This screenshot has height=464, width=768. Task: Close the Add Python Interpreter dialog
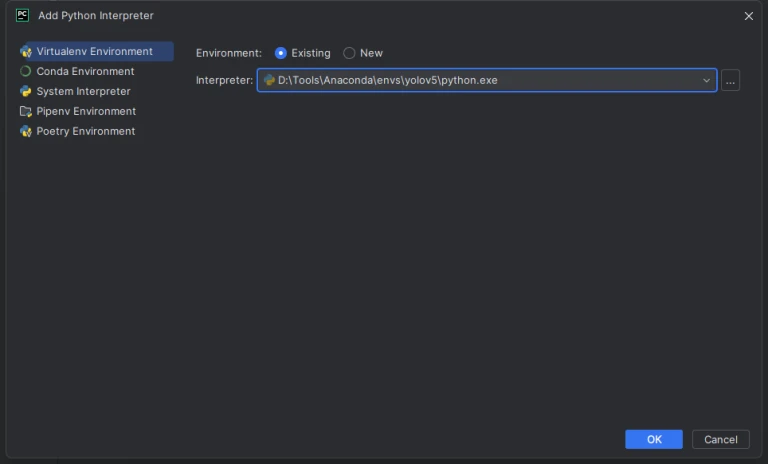pos(748,16)
